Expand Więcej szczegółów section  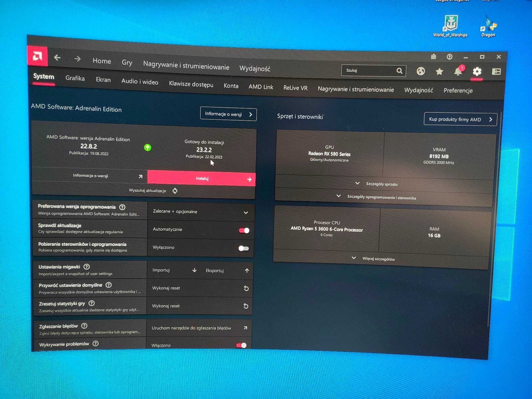click(373, 258)
